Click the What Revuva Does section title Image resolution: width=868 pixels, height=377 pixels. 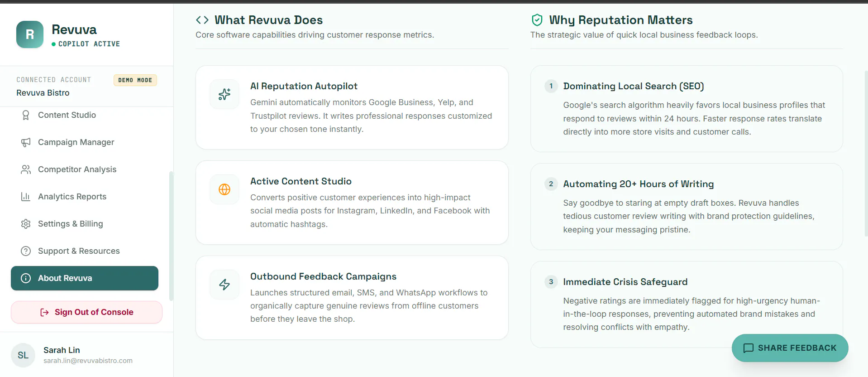coord(269,20)
